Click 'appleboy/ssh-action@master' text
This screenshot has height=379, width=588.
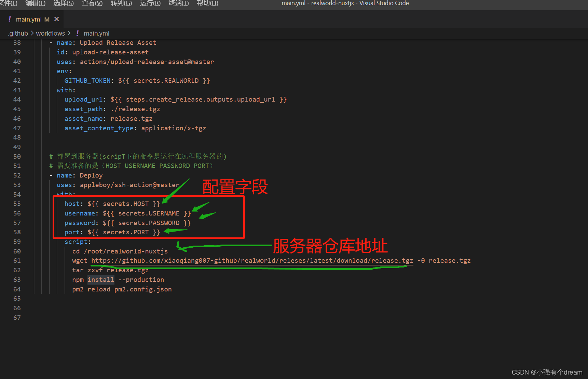click(129, 185)
